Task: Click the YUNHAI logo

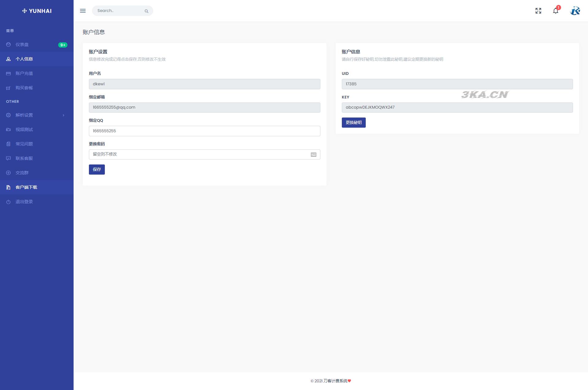Action: pyautogui.click(x=37, y=11)
